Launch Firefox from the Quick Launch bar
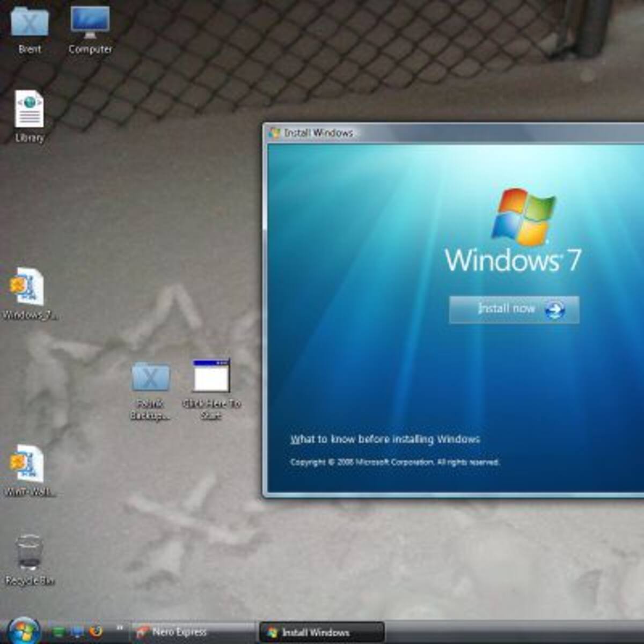The height and width of the screenshot is (644, 644). click(x=97, y=632)
